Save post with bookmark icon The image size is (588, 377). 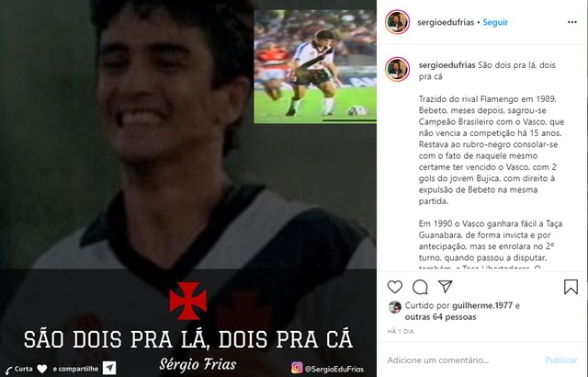[x=571, y=287]
